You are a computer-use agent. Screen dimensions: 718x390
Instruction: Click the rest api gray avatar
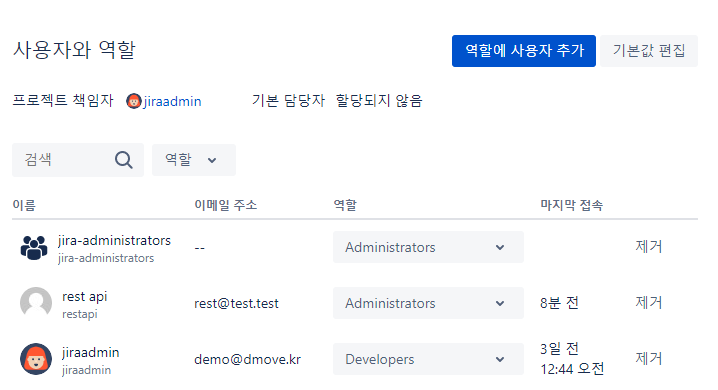36,303
